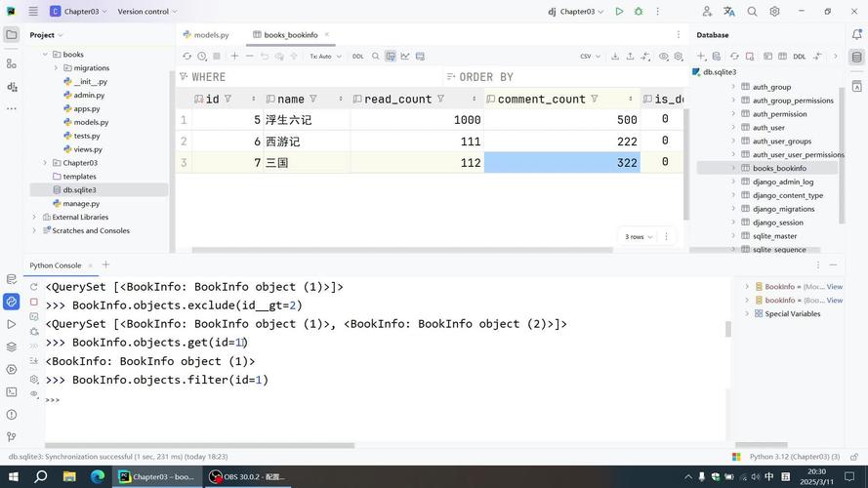Open Search Everywhere magnifier icon

752,11
